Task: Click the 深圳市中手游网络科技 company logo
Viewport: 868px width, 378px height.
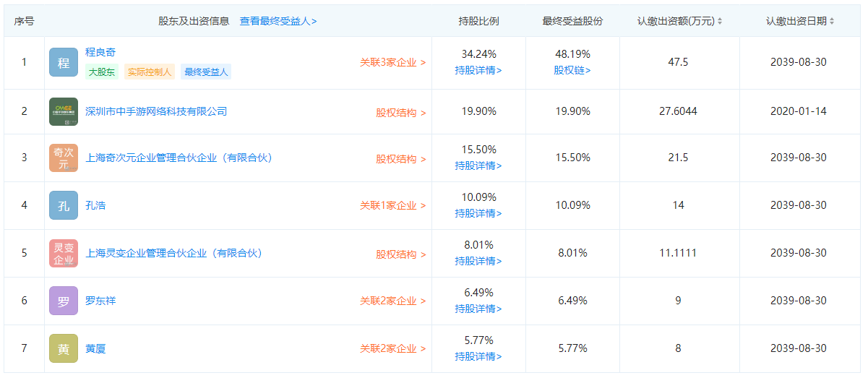Action: tap(64, 111)
